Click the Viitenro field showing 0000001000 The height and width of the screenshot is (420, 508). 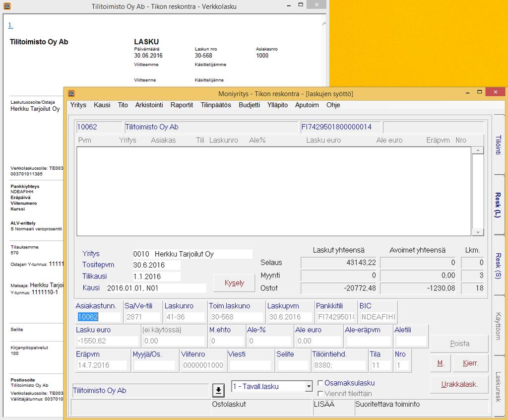click(203, 365)
